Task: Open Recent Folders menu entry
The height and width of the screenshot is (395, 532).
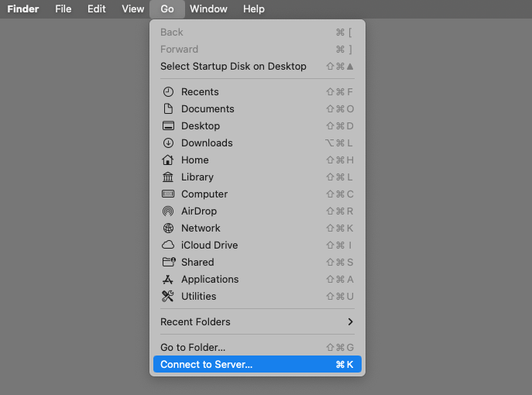Action: click(x=258, y=321)
